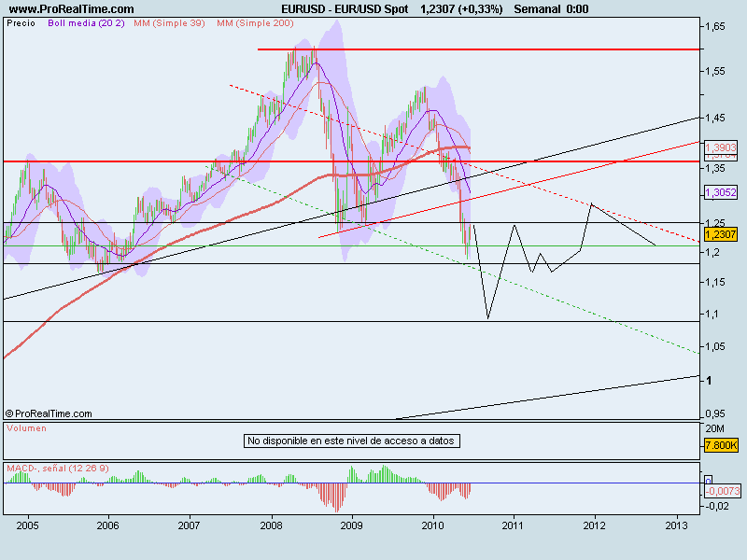Click the 'No disponible en este nivel' message box
Viewport: 747px width, 560px height.
coord(352,441)
